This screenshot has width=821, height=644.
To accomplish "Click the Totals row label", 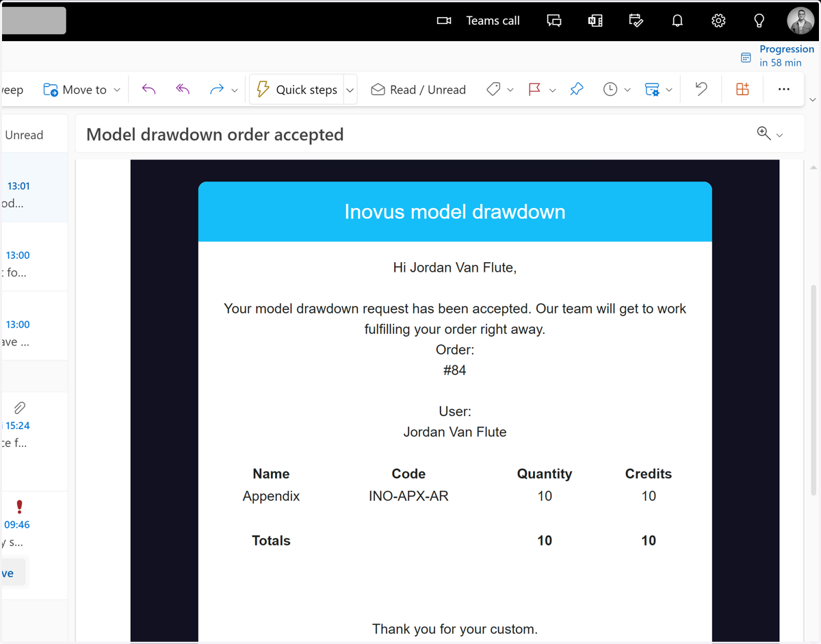I will point(271,541).
